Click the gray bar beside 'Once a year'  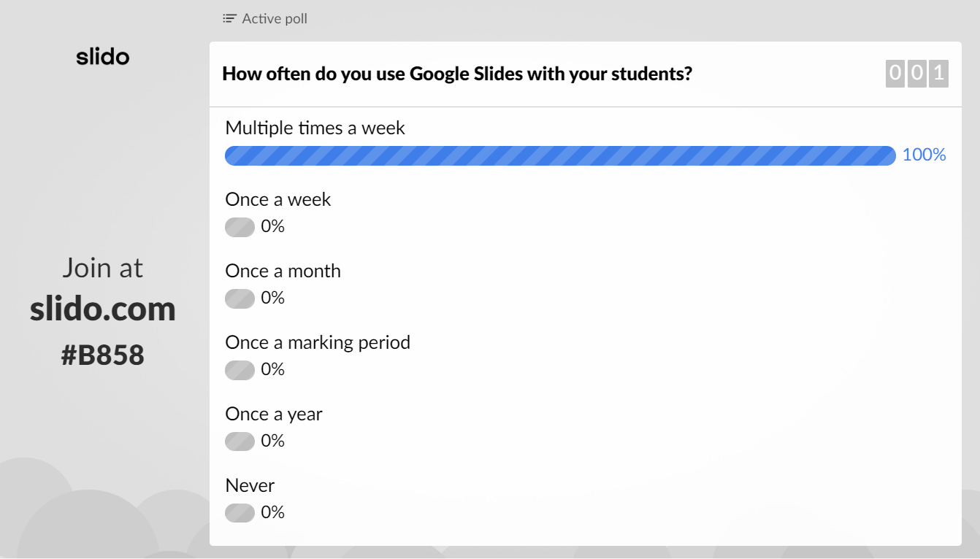pos(239,441)
